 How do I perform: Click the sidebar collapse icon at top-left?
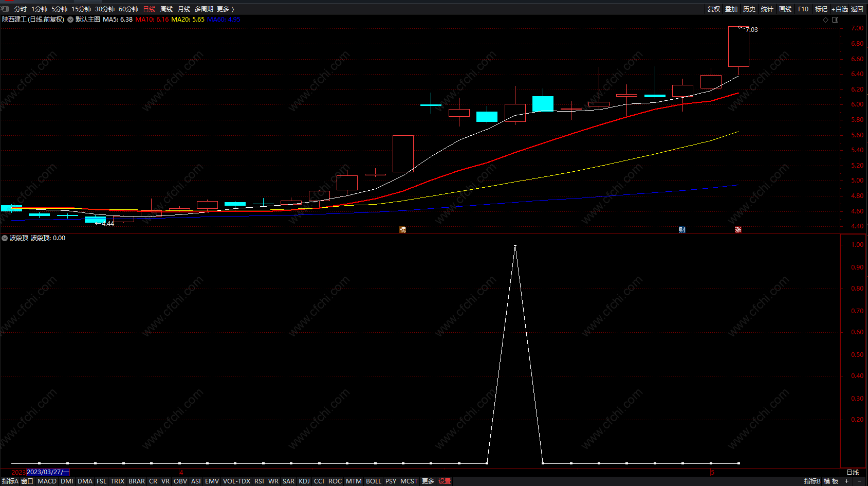(x=5, y=9)
